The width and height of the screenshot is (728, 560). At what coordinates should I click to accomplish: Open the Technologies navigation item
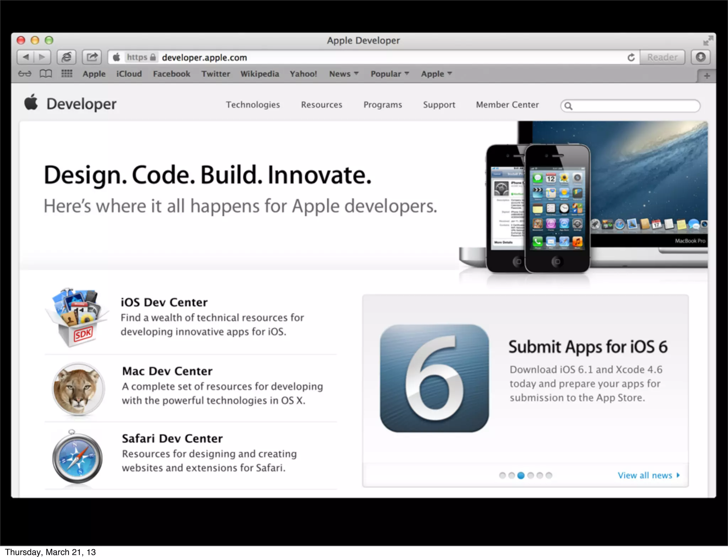253,105
